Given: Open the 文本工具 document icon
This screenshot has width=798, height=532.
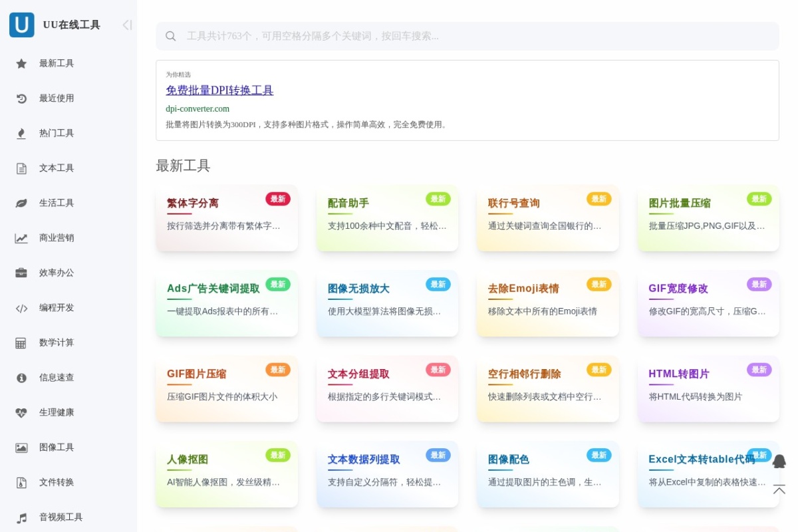Looking at the screenshot, I should (x=21, y=168).
